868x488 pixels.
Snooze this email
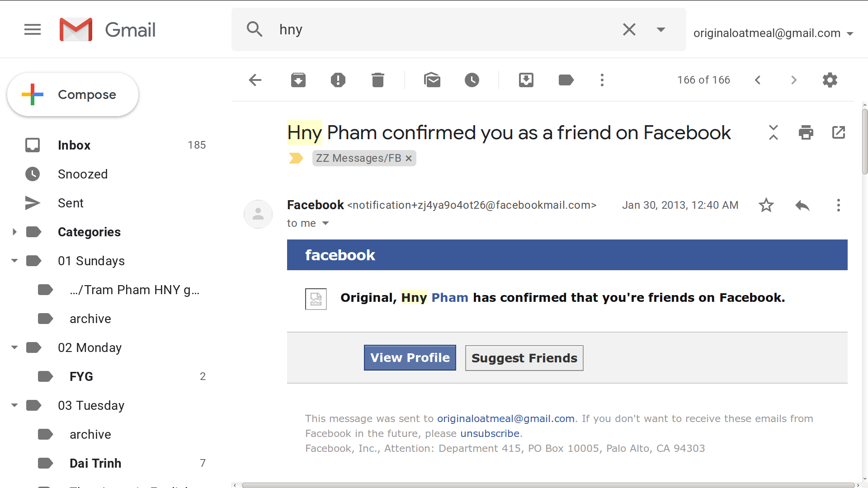[x=472, y=80]
